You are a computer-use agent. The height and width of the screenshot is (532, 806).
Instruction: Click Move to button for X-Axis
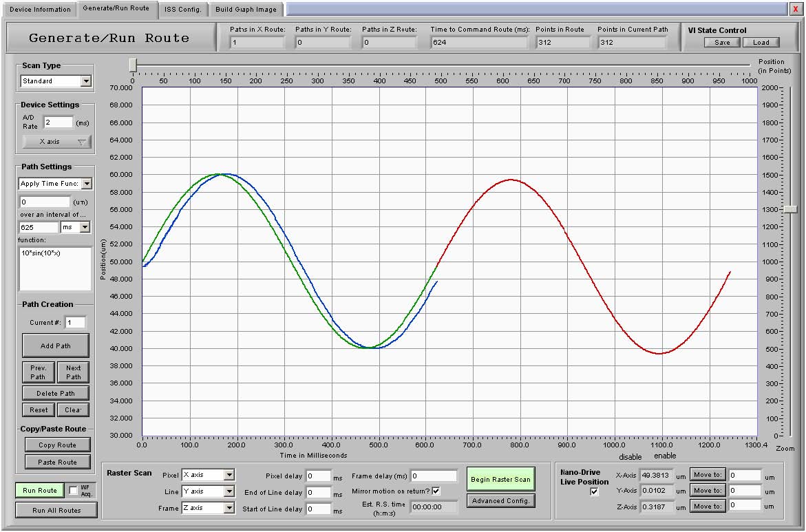coord(708,475)
